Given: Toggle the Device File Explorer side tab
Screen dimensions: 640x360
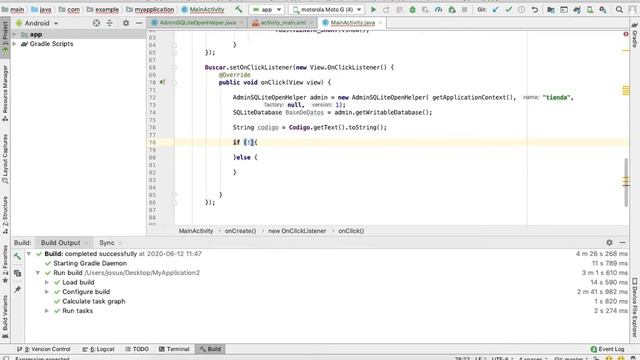Looking at the screenshot, I should pos(635,307).
